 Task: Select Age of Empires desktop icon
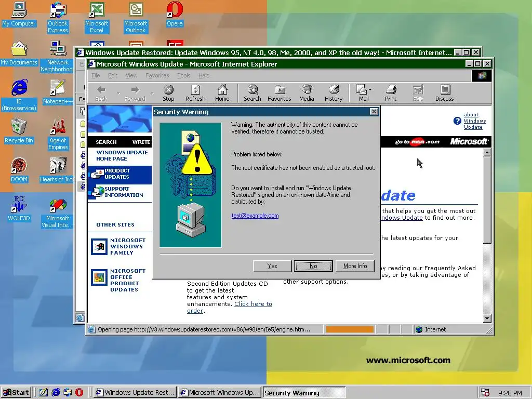[x=58, y=135]
